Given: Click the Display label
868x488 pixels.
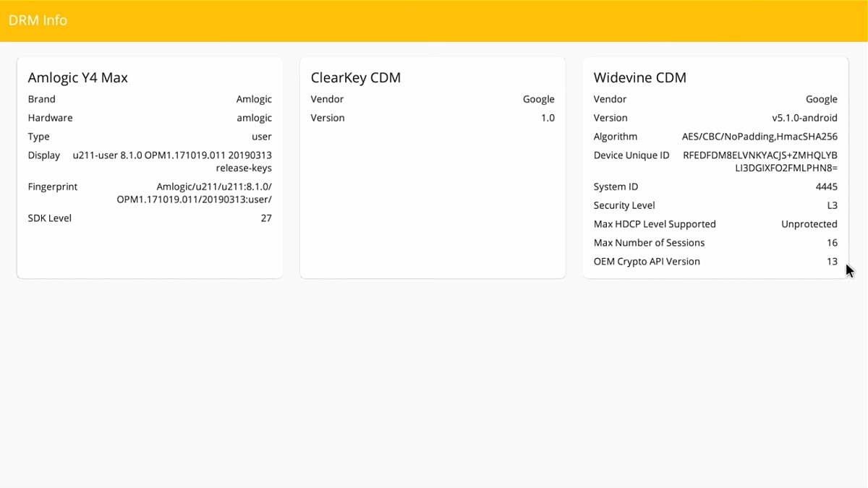Looking at the screenshot, I should click(x=44, y=155).
